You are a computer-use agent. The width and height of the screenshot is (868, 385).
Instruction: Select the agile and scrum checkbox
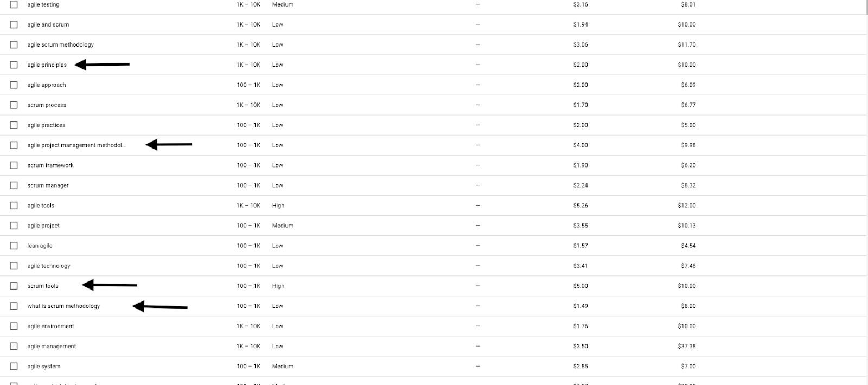tap(14, 24)
